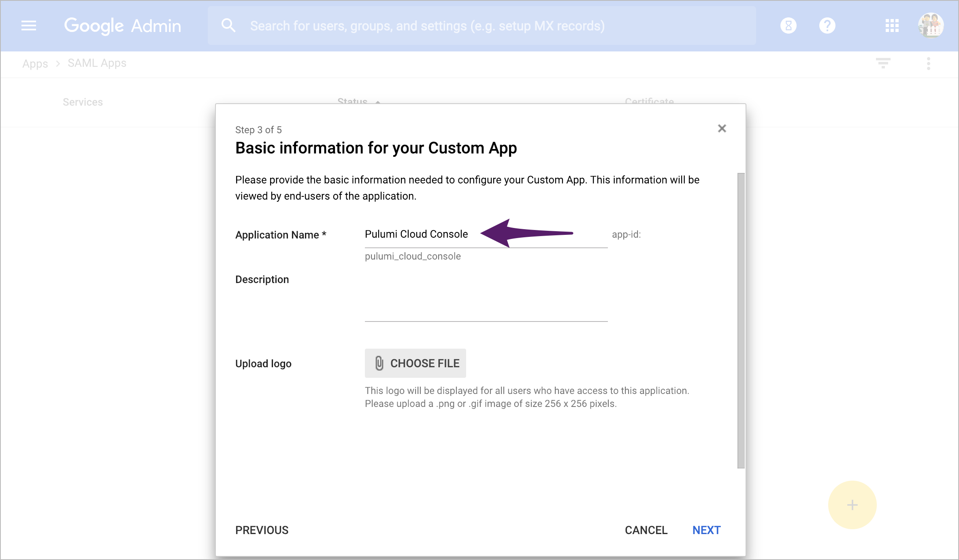Select SAML Apps in the breadcrumb
The width and height of the screenshot is (959, 560).
pos(96,63)
